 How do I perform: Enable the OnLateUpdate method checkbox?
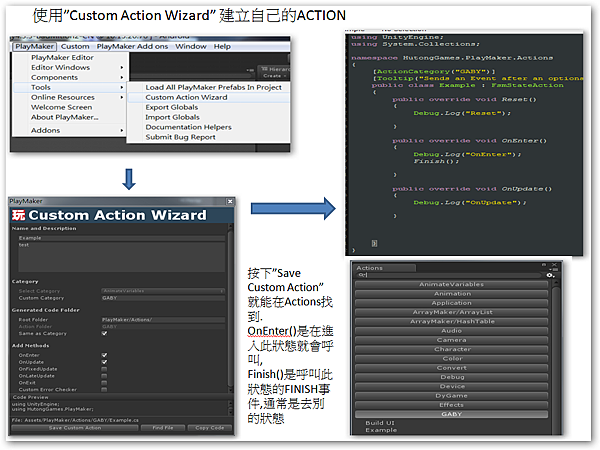coord(104,376)
